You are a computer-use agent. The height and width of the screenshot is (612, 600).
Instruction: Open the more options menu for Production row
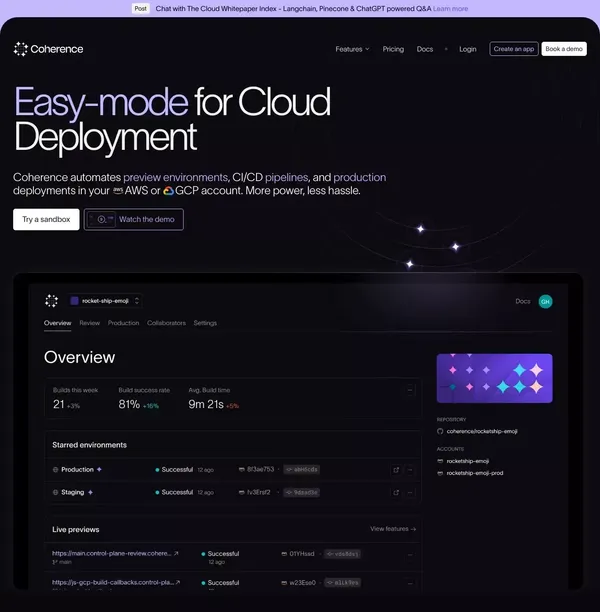[x=410, y=470]
